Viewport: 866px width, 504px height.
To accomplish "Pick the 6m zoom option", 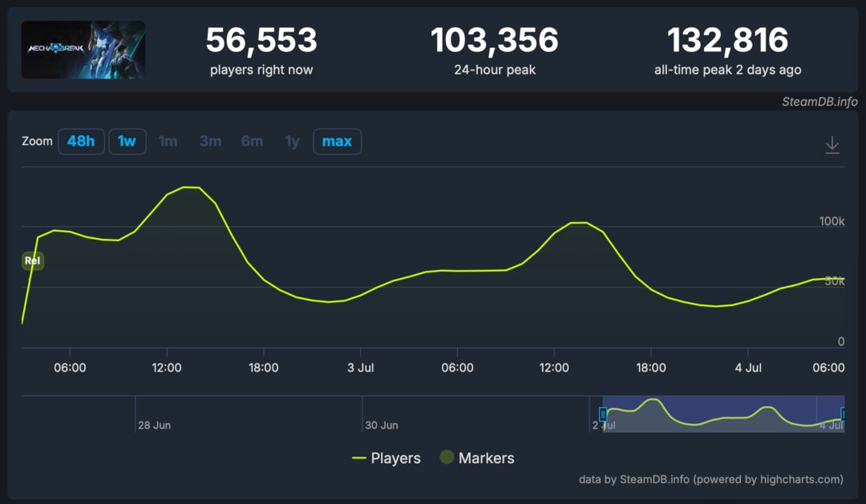I will [252, 141].
